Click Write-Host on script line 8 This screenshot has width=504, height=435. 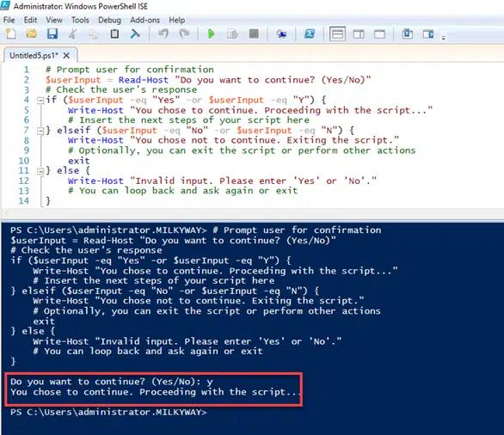point(95,140)
